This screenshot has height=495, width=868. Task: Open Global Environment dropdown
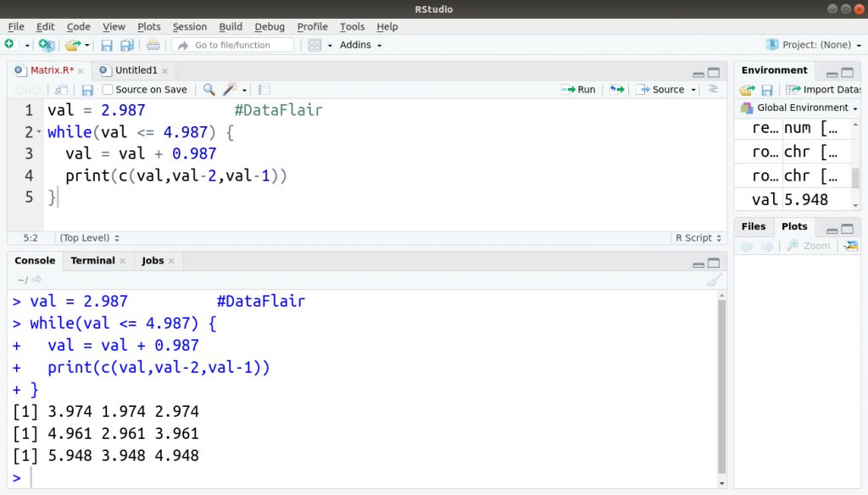pos(799,108)
